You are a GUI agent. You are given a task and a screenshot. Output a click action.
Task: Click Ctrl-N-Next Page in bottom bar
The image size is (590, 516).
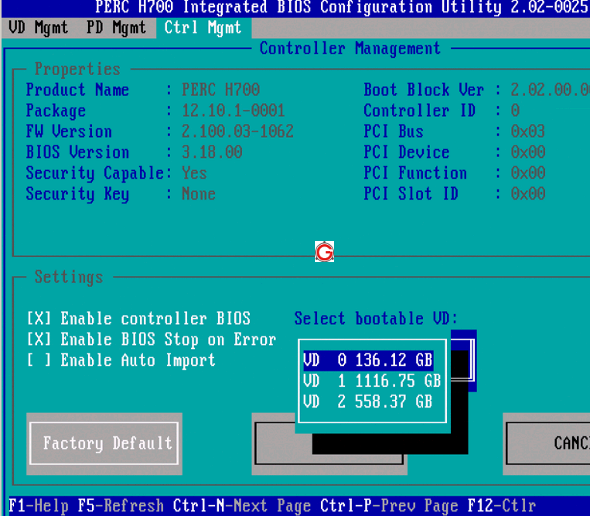click(x=242, y=506)
